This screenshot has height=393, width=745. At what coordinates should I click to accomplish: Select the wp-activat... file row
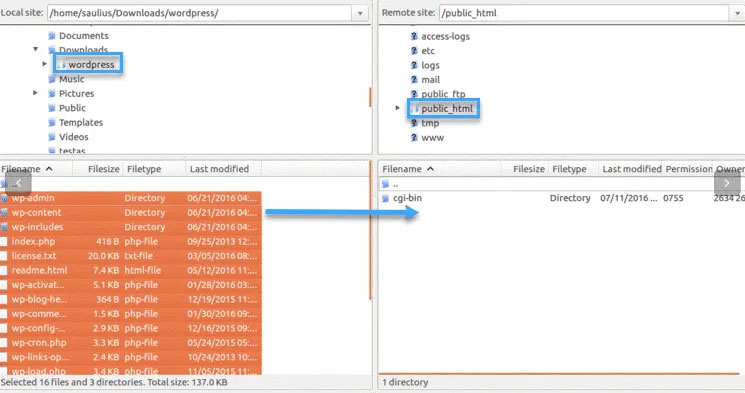tap(131, 285)
